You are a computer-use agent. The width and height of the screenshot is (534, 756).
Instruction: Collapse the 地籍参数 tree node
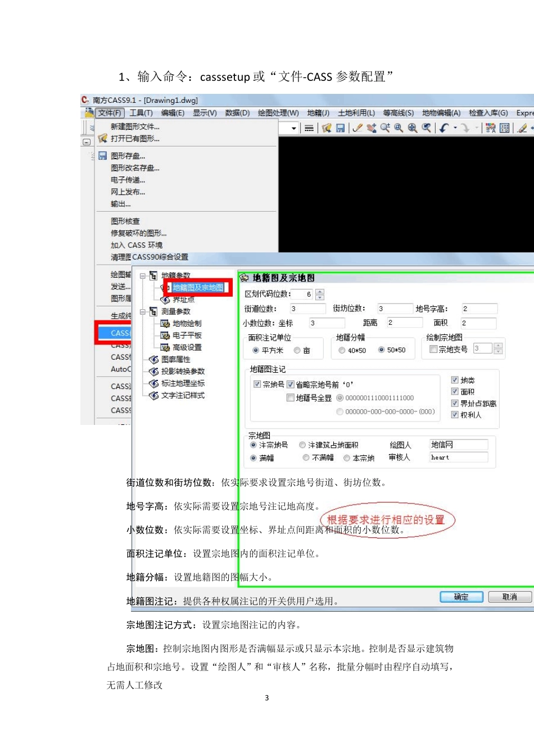click(x=143, y=276)
